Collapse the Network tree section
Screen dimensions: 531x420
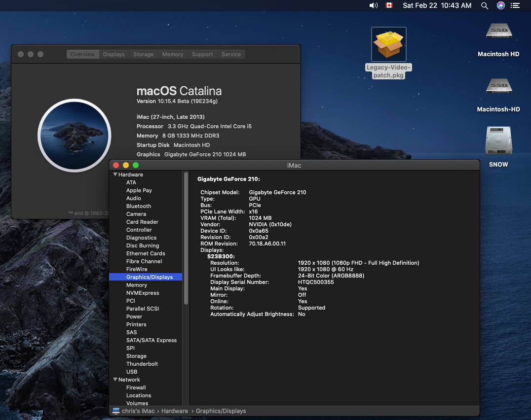click(115, 380)
